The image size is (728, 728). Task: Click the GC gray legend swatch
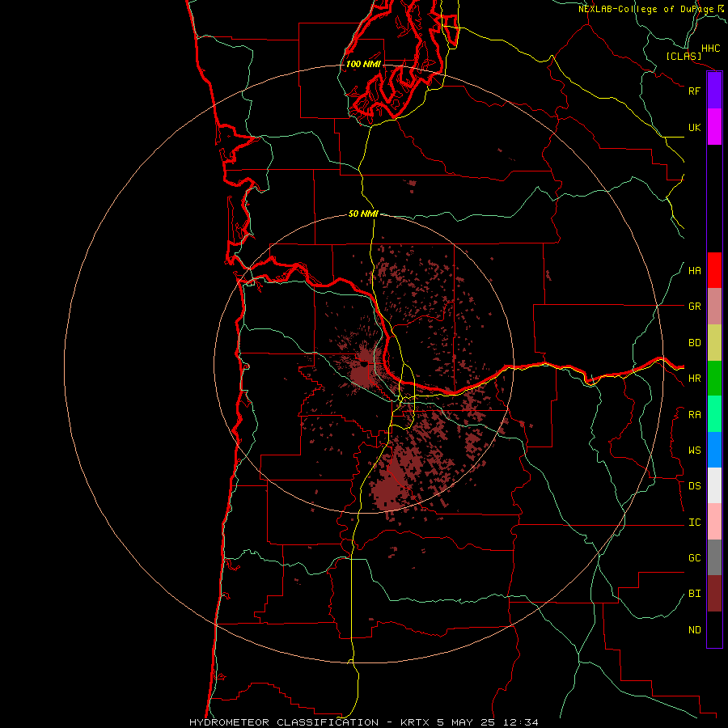(714, 557)
